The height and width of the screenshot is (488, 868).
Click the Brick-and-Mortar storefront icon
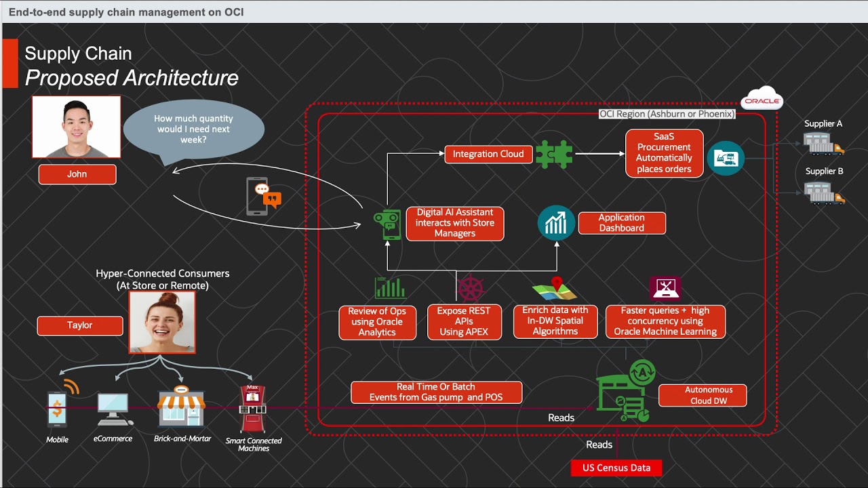[181, 406]
